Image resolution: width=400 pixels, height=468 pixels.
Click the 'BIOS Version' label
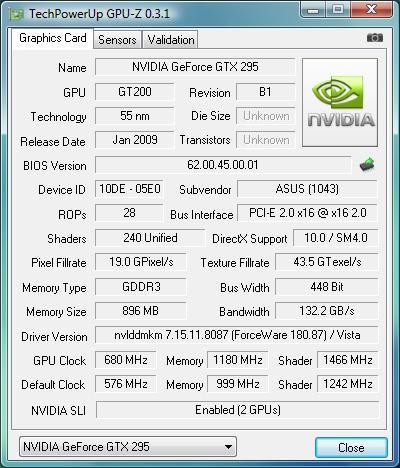tap(55, 166)
